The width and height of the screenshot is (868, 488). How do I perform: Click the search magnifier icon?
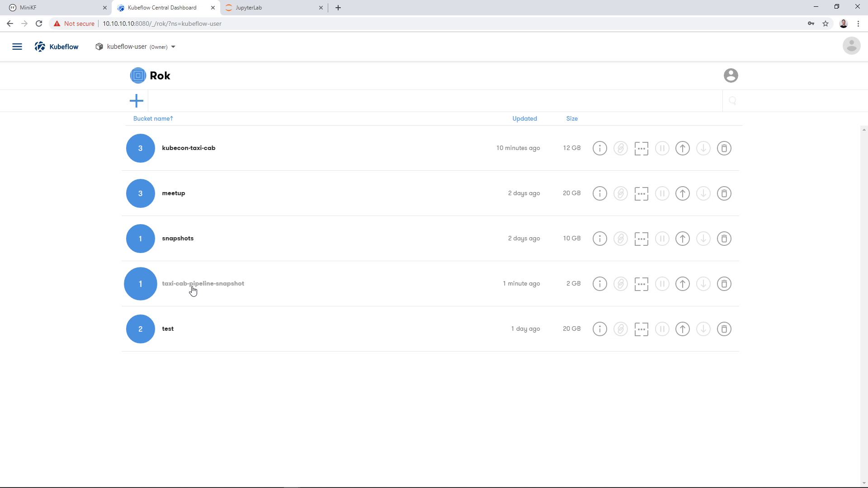point(732,101)
